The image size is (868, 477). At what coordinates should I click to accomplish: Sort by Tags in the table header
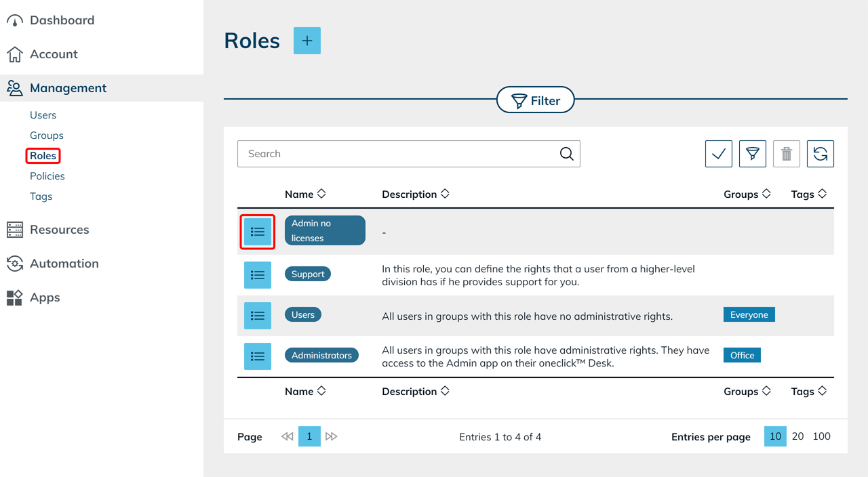[x=809, y=194]
